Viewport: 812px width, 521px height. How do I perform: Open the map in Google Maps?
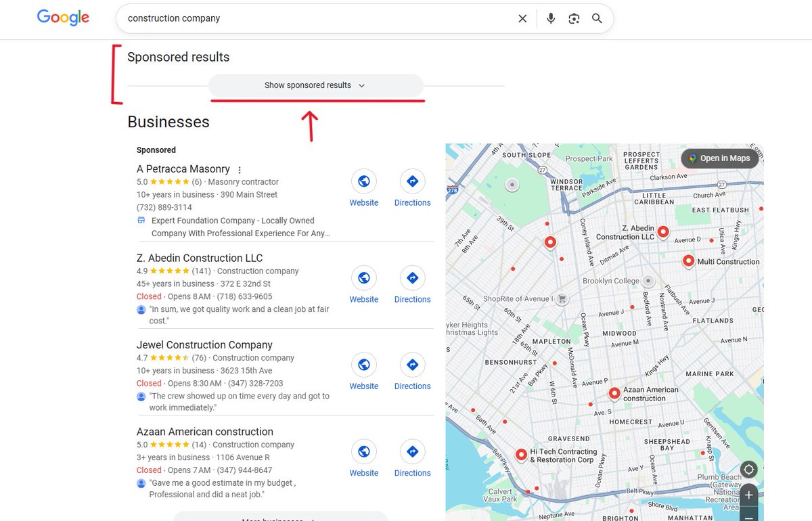coord(720,158)
